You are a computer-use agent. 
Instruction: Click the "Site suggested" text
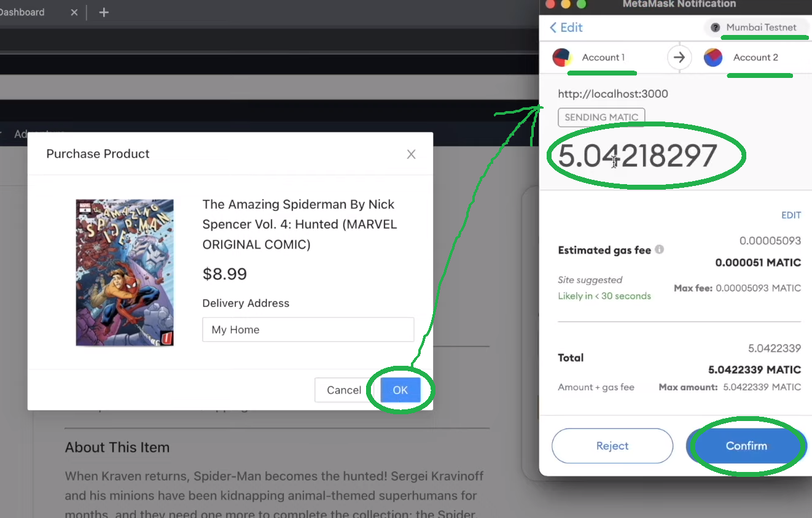tap(590, 280)
